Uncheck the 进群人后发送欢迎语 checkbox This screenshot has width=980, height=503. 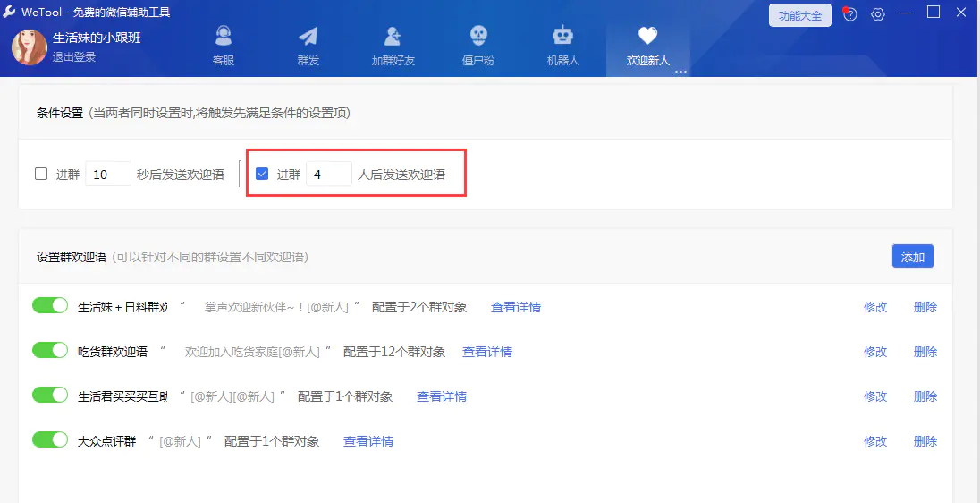[262, 174]
